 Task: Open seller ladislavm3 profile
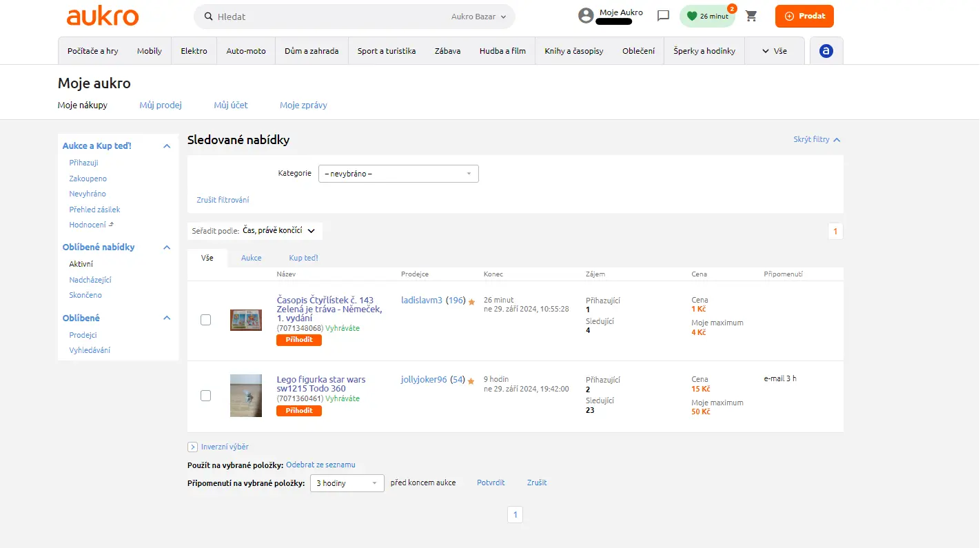point(422,301)
